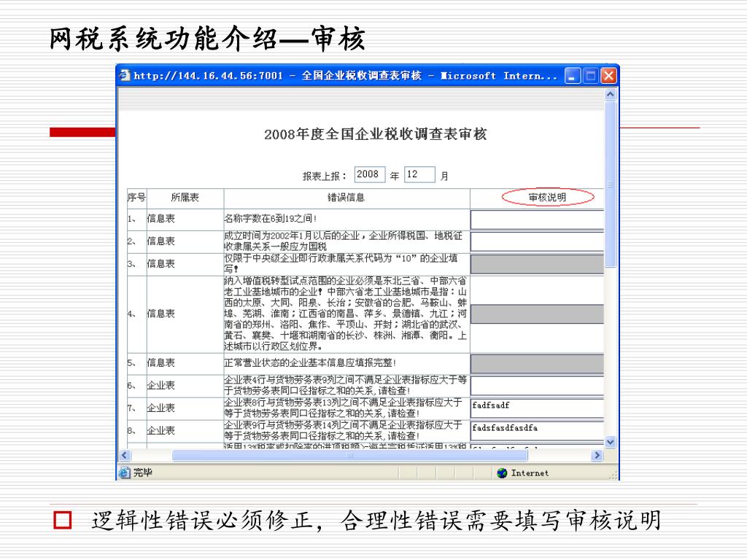The width and height of the screenshot is (747, 560).
Task: Click the vertical scrollbar up arrow
Action: pos(611,94)
